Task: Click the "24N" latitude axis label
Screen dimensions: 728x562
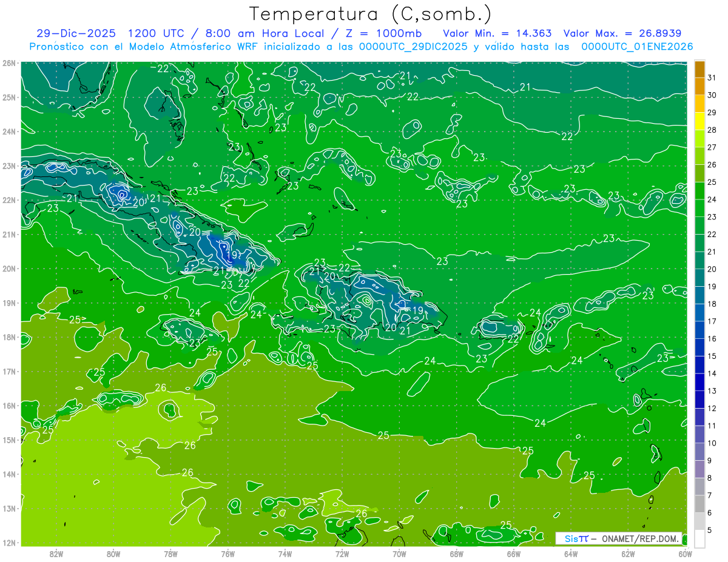Action: coord(8,132)
